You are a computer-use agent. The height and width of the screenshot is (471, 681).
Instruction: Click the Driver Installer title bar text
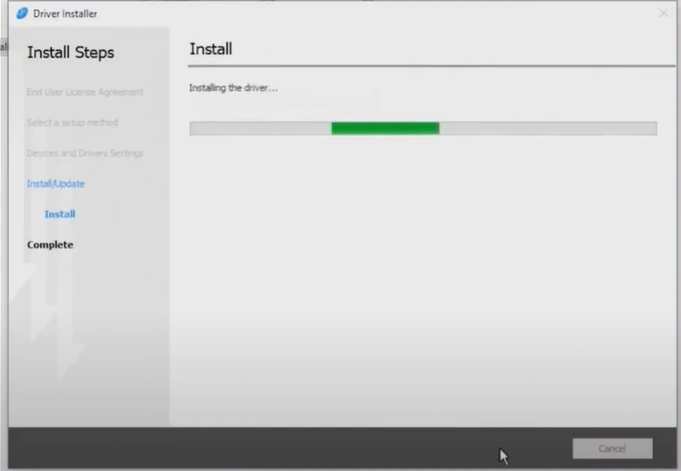click(66, 13)
